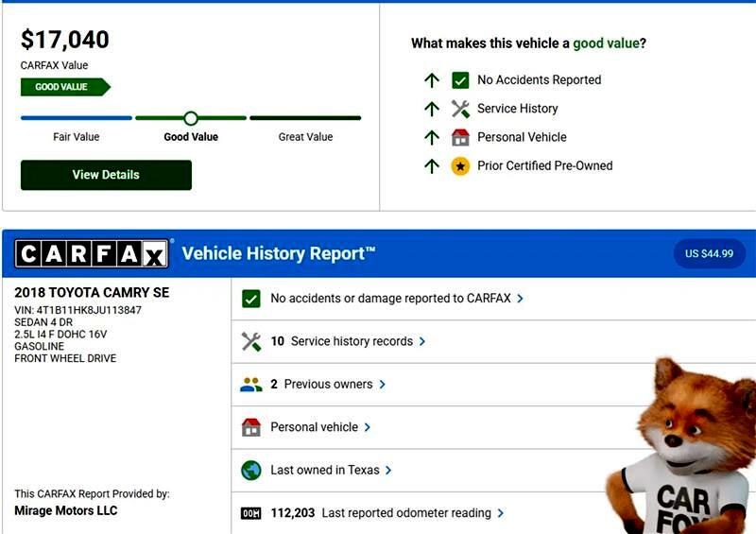Image resolution: width=756 pixels, height=534 pixels.
Task: Click the house icon in Personal vehicle row
Action: 250,427
